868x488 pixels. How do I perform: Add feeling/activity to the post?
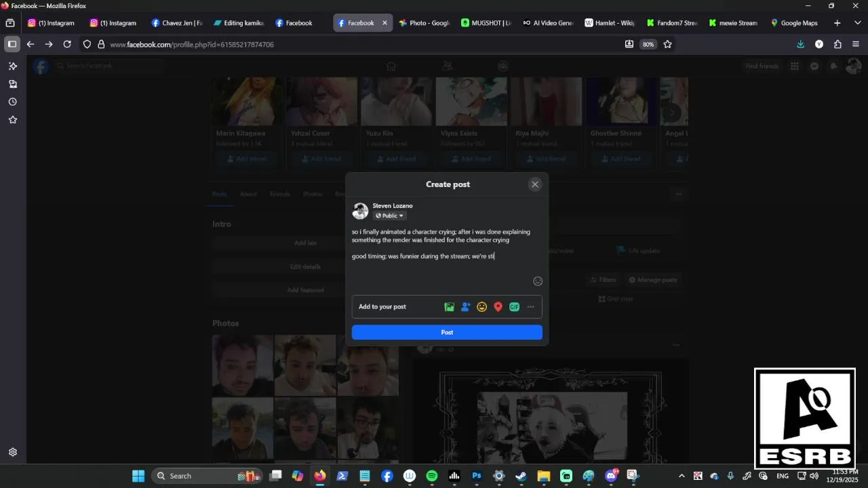pyautogui.click(x=481, y=307)
